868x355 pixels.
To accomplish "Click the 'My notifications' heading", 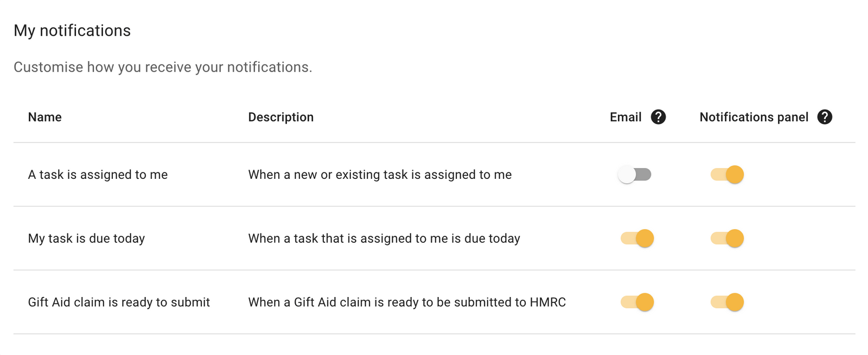I will (x=73, y=30).
